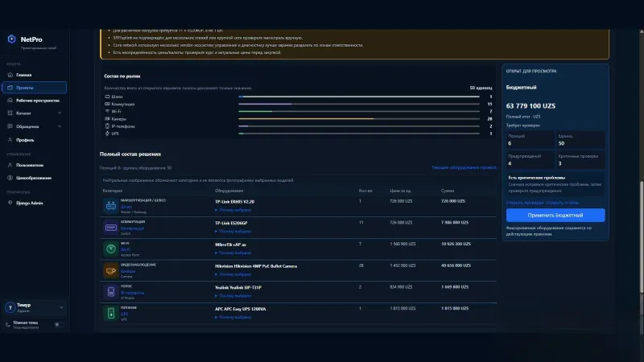The image size is (644, 362).
Task: Open the Ценообразование sidebar menu item
Action: coord(35,178)
